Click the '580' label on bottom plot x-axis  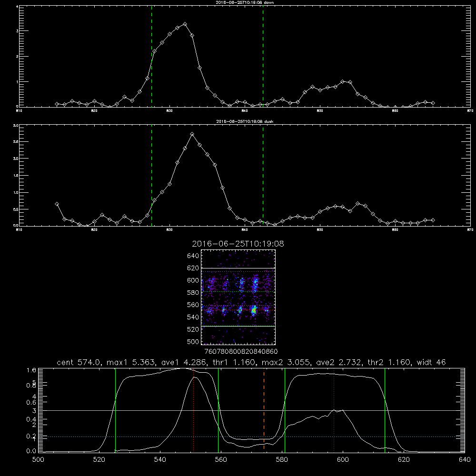[282, 460]
